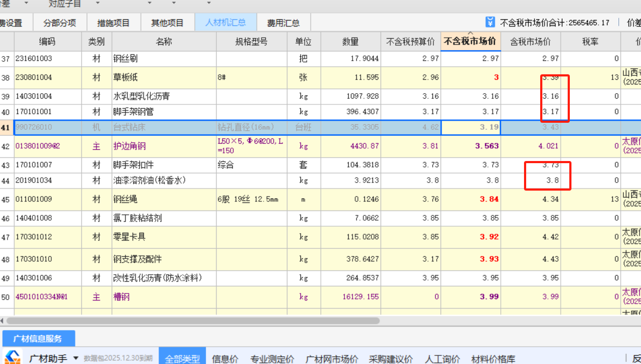641x364 pixels.
Task: Select the 钢丝绳 name cell
Action: click(164, 199)
